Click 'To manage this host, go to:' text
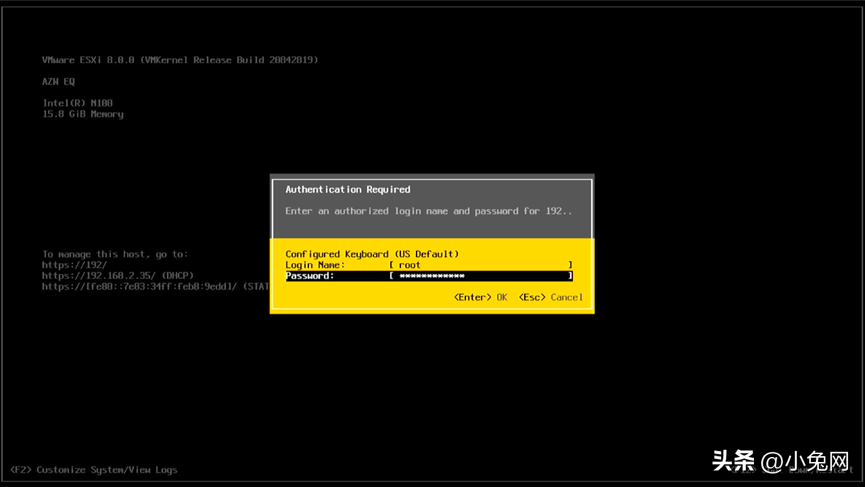 coord(115,254)
